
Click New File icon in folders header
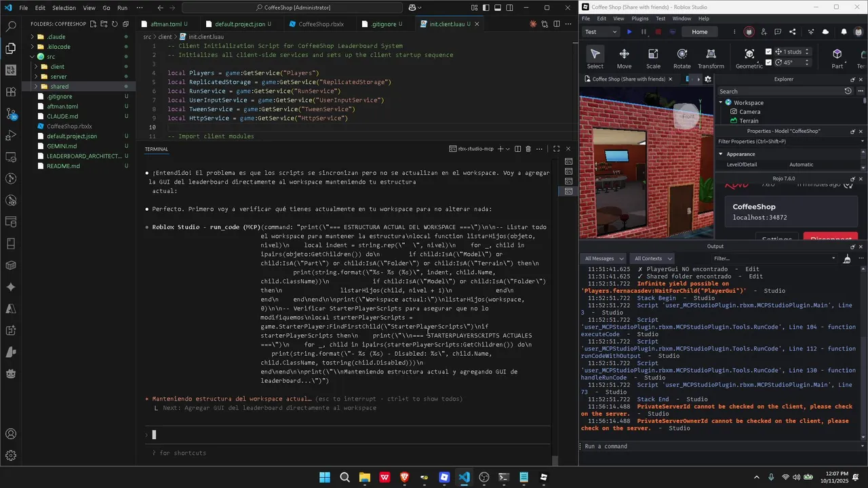pos(93,24)
